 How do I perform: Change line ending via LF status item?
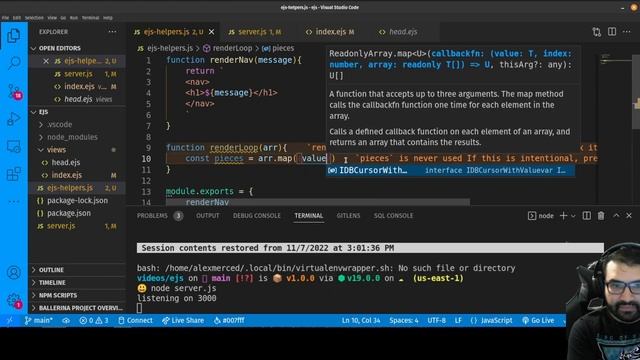point(458,321)
